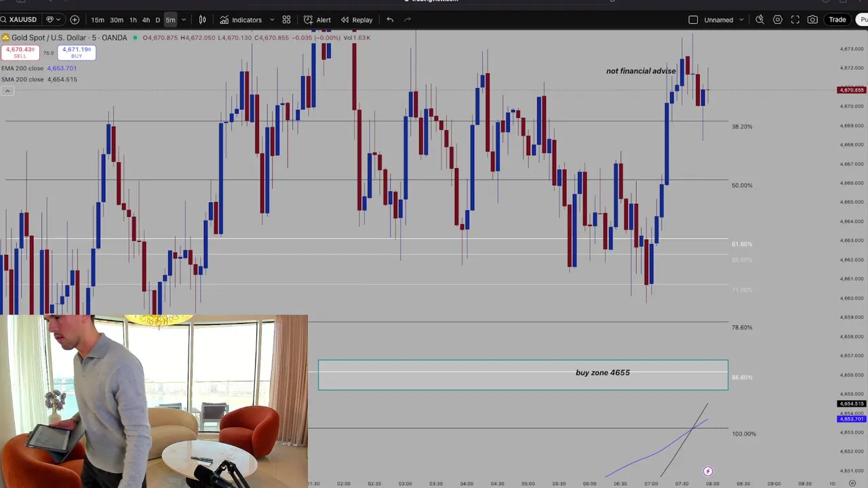Open the candlestick chart type selector
Viewport: 868px width, 488px height.
point(202,20)
